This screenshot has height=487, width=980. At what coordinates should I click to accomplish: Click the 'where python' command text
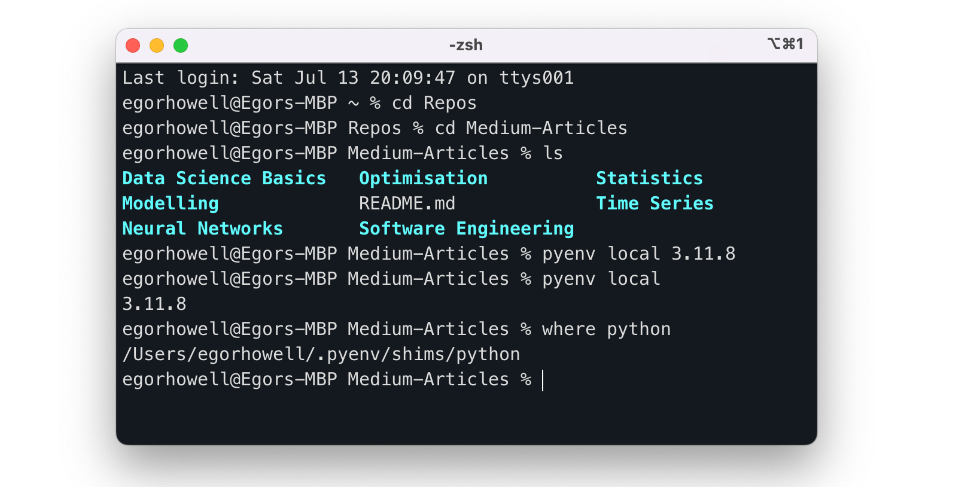click(x=607, y=329)
